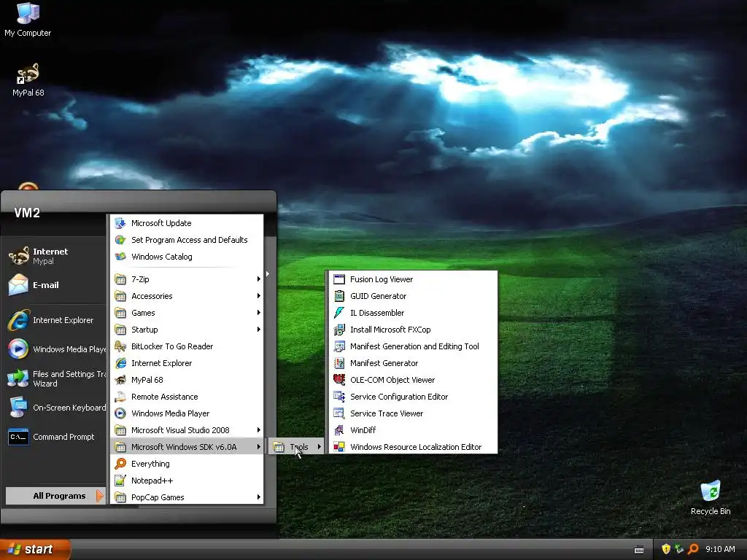Launch IL Disassembler via its icon
747x560 pixels.
(x=338, y=313)
